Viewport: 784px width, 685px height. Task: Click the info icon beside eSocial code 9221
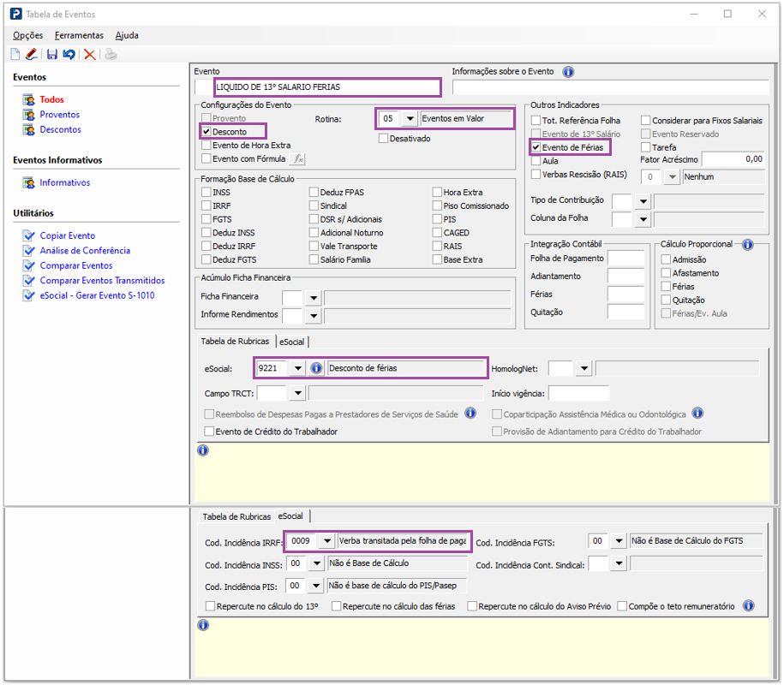(x=316, y=368)
